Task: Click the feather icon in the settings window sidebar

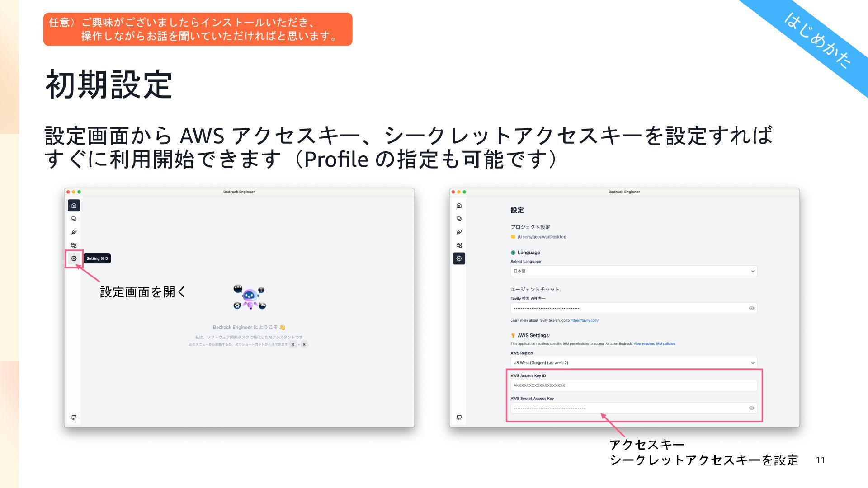Action: (x=459, y=232)
